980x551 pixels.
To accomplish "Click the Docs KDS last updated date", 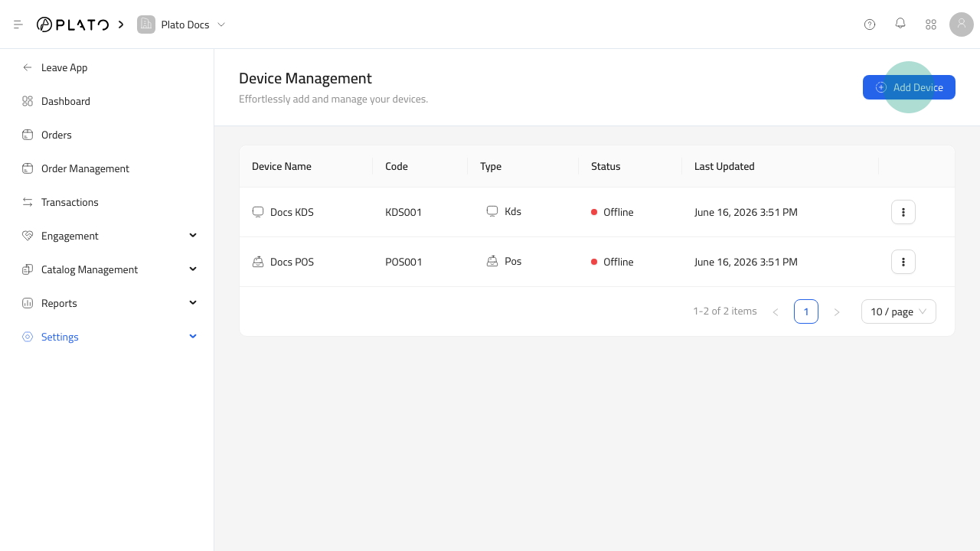I will [746, 212].
